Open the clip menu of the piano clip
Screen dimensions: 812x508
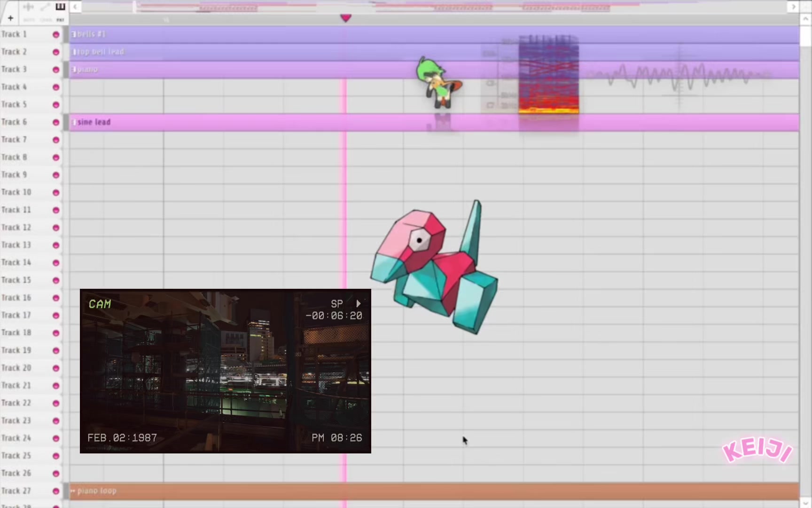click(74, 70)
